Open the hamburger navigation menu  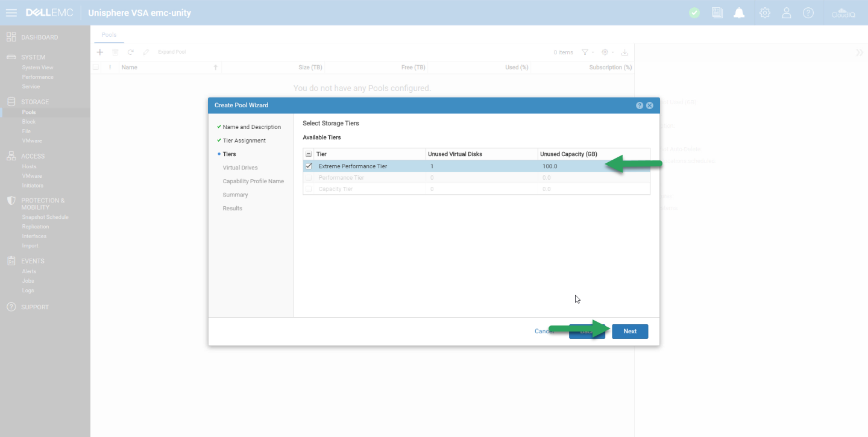point(11,13)
